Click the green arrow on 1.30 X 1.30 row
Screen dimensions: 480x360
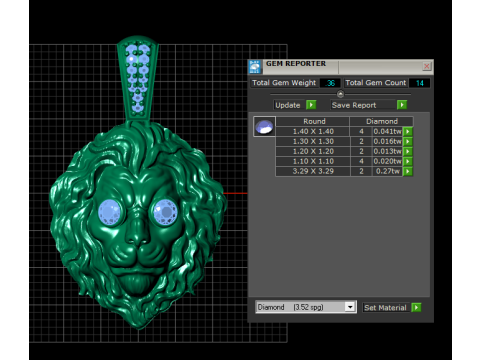[408, 141]
